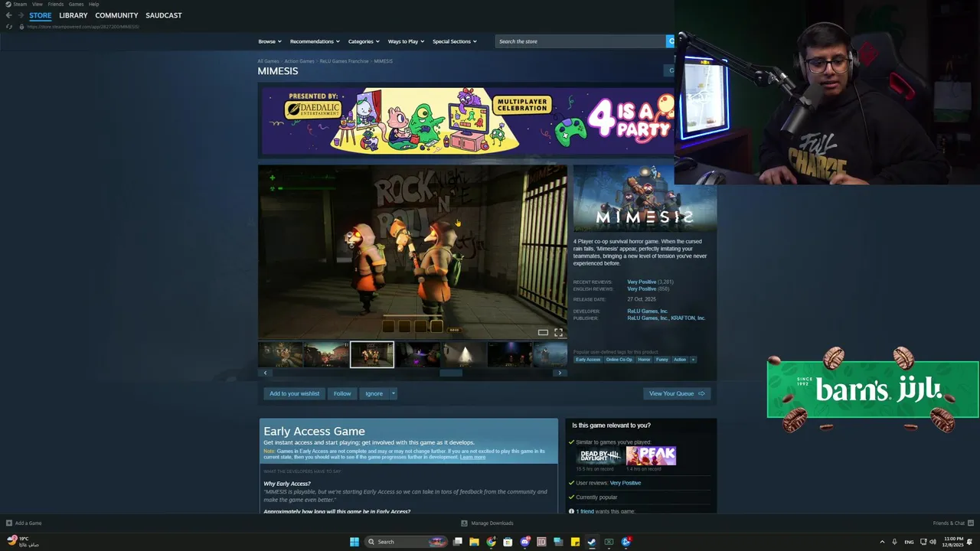Open the PEAK similar game image
Viewport: 980px width, 551px height.
click(651, 456)
